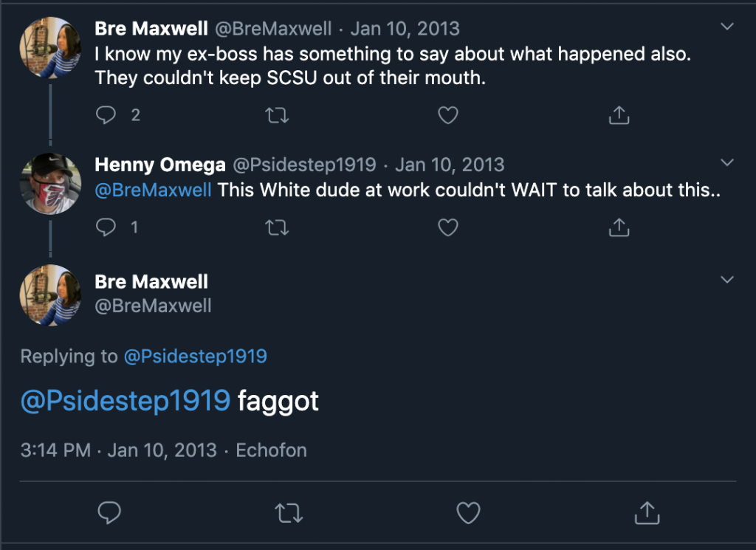756x550 pixels.
Task: Open Henny Omega's profile picture
Action: 51,184
